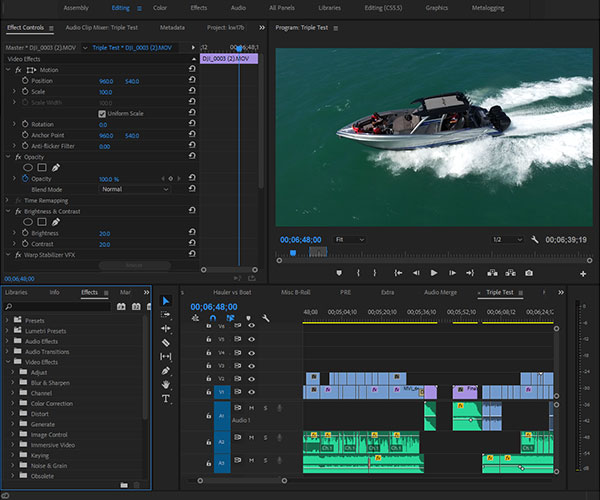Select the Hand tool
Screen dimensions: 600x500
166,384
